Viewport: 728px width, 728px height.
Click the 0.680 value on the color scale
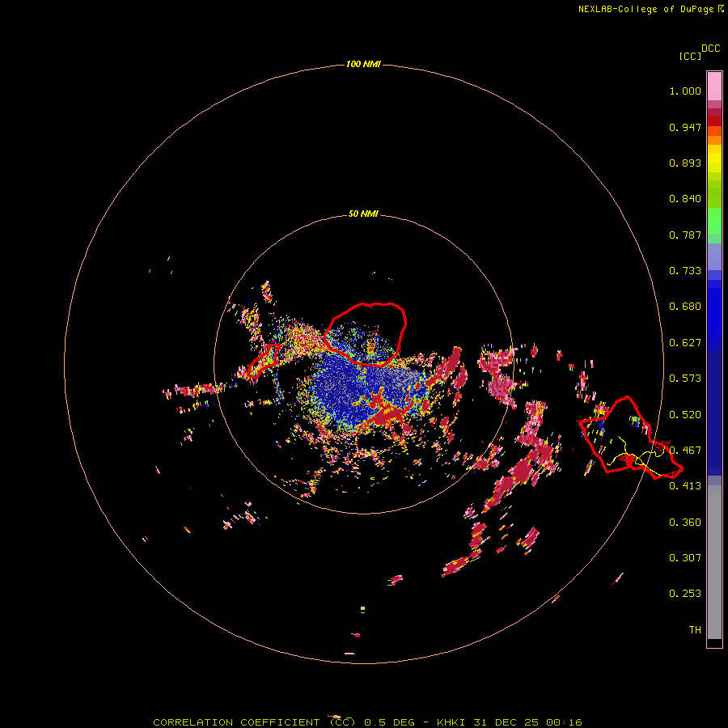click(685, 307)
